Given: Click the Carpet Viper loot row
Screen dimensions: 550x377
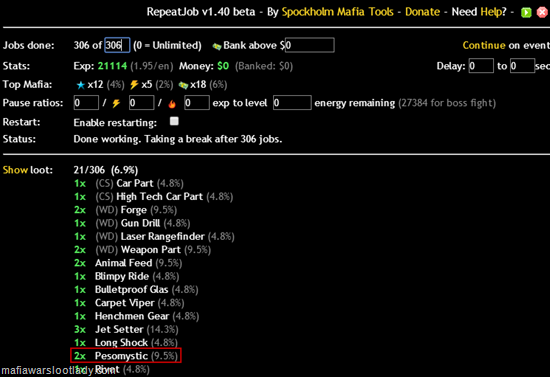Looking at the screenshot, I should click(129, 303).
